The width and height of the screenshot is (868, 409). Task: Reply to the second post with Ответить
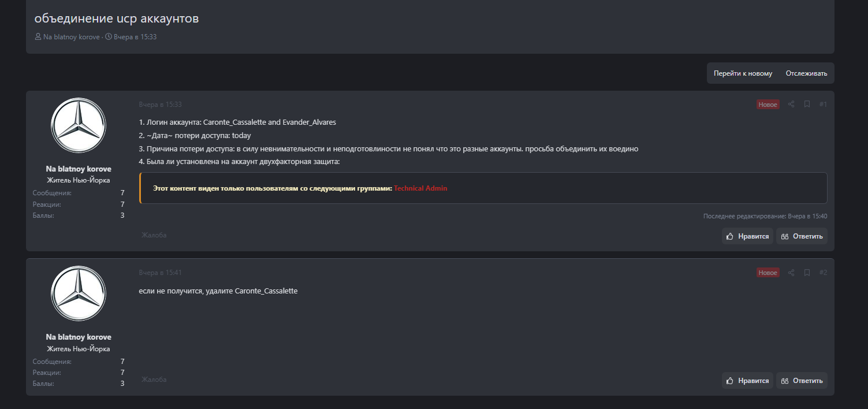point(802,381)
